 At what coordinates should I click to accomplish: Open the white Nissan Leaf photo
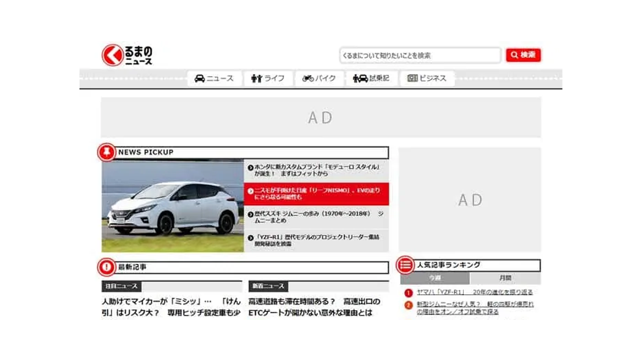coord(173,206)
